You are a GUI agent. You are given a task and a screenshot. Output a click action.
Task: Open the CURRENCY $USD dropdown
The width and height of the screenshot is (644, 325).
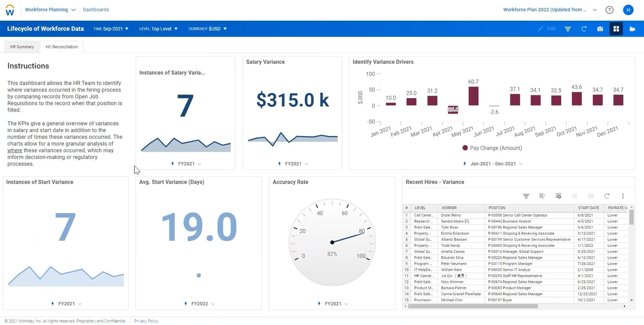point(207,29)
